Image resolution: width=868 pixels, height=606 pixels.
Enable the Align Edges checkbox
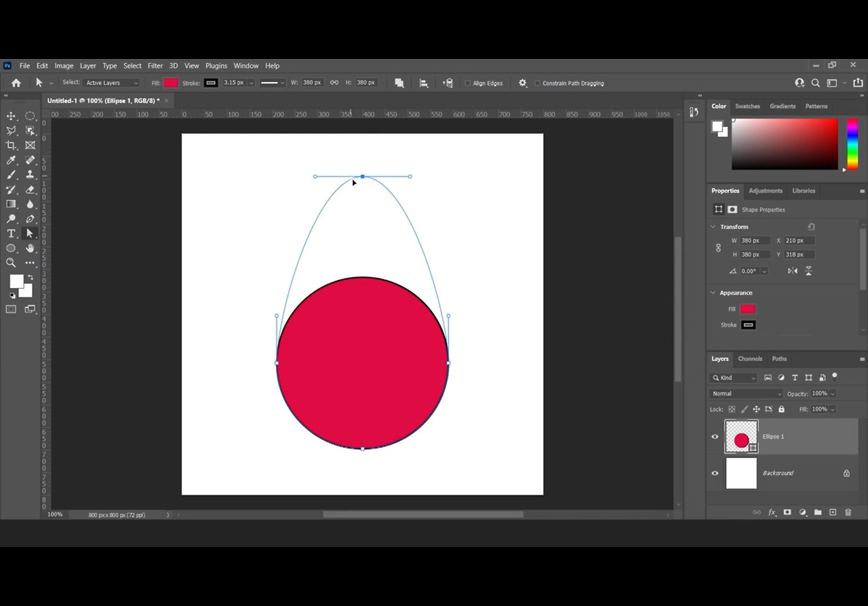(x=468, y=83)
